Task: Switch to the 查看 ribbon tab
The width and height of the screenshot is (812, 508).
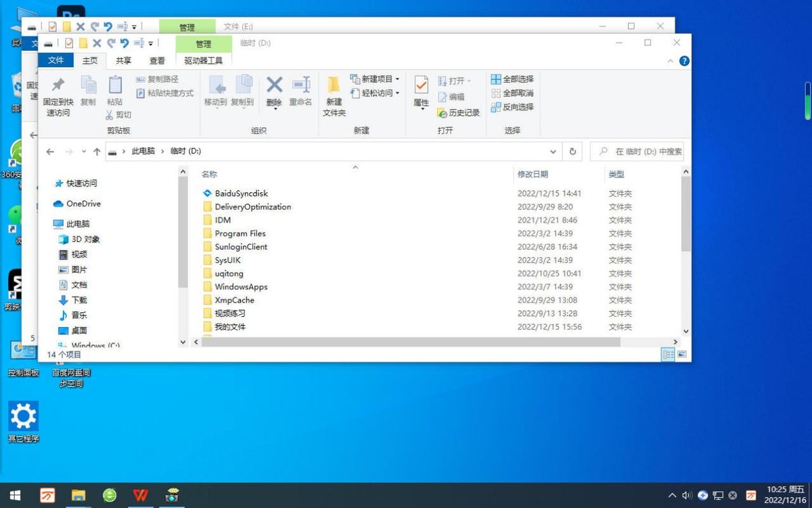Action: pos(157,61)
